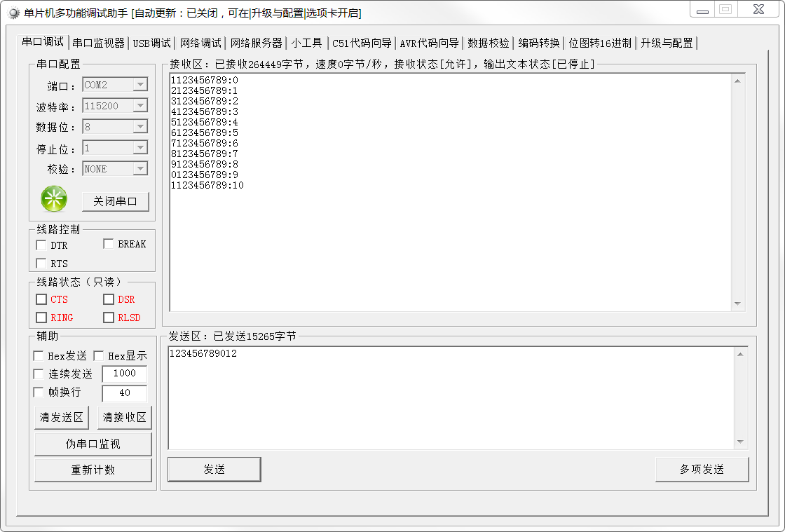Click the 关闭串口 button
Image resolution: width=785 pixels, height=532 pixels.
115,201
